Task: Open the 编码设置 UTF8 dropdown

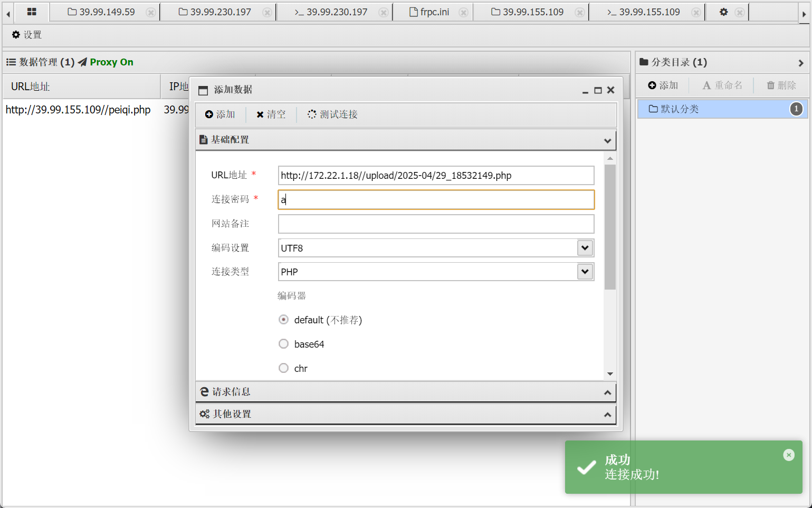Action: pyautogui.click(x=585, y=248)
